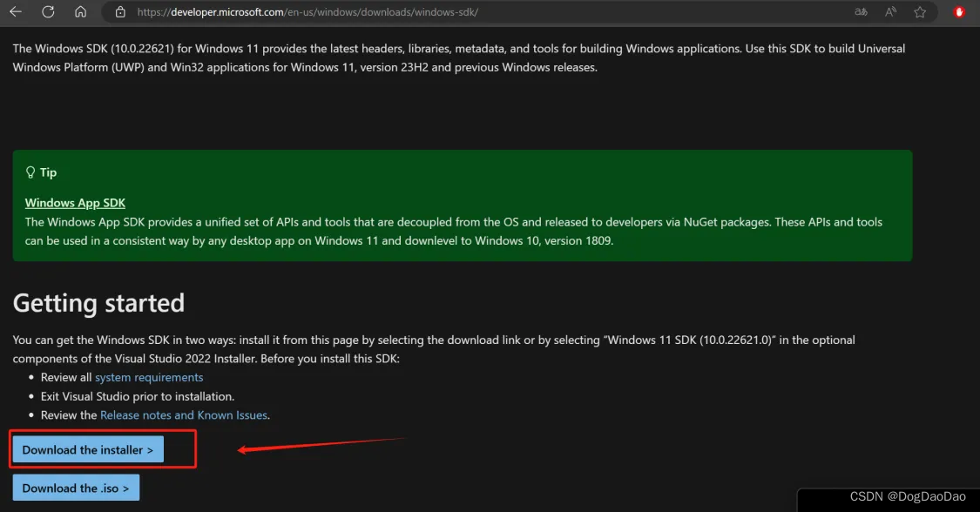This screenshot has width=980, height=512.
Task: Click the CSDN @DogDaoDao watermark
Action: click(908, 496)
